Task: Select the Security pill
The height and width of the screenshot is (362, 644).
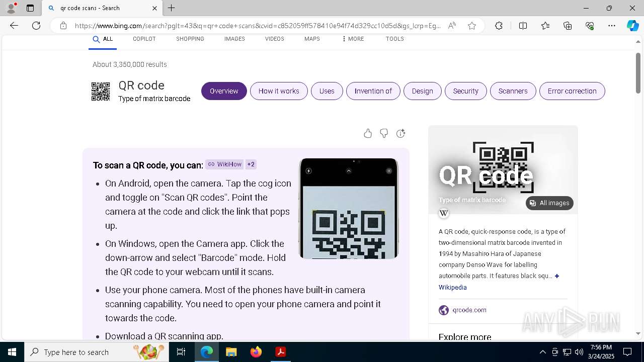Action: 465,91
